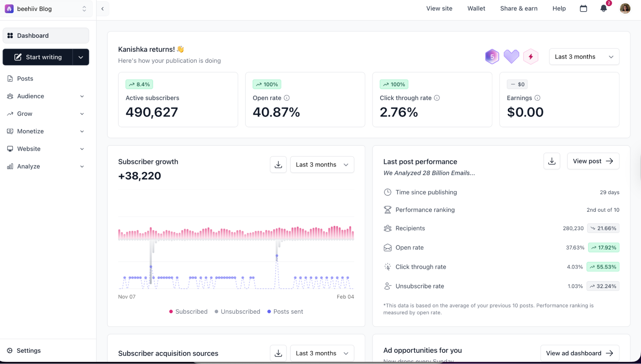Collapse the sidebar with the back arrow

pos(102,9)
